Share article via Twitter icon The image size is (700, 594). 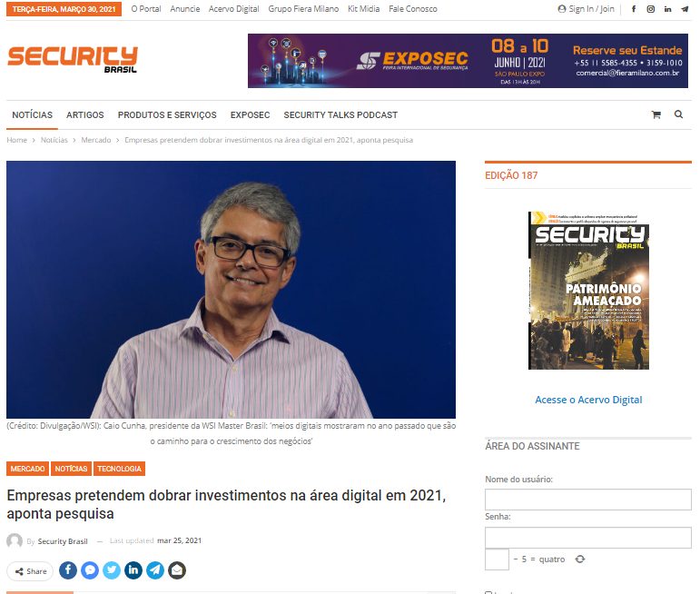tap(112, 570)
